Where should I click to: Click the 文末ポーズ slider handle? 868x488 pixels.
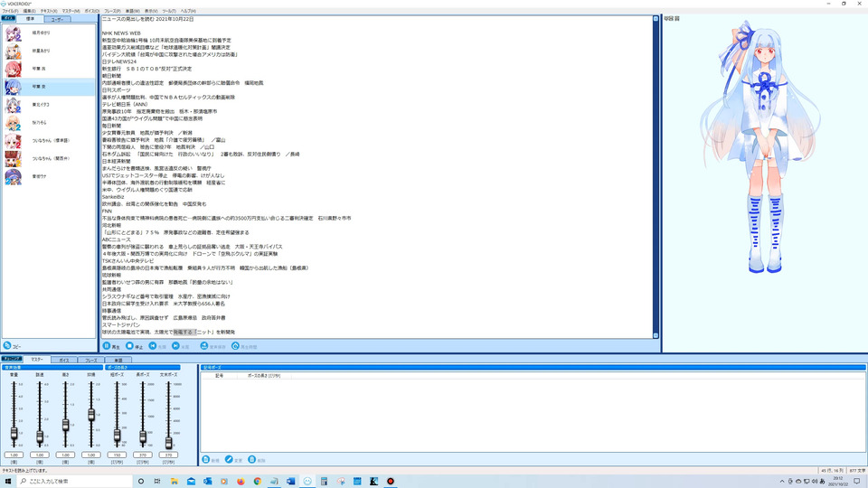(168, 442)
